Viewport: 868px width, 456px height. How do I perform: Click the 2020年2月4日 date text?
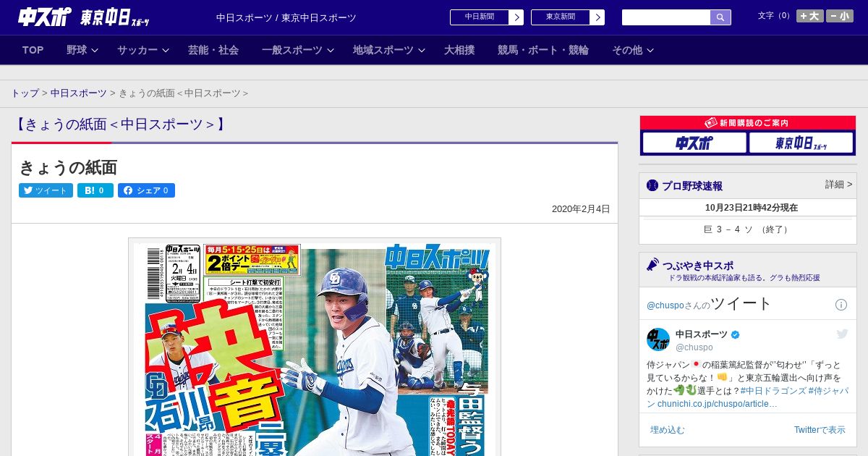(x=581, y=209)
